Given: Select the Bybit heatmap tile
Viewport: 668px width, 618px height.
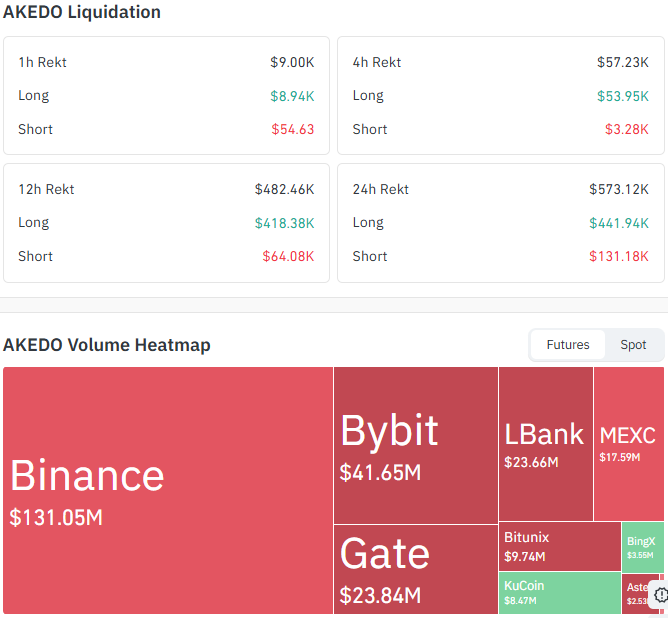Looking at the screenshot, I should [416, 445].
